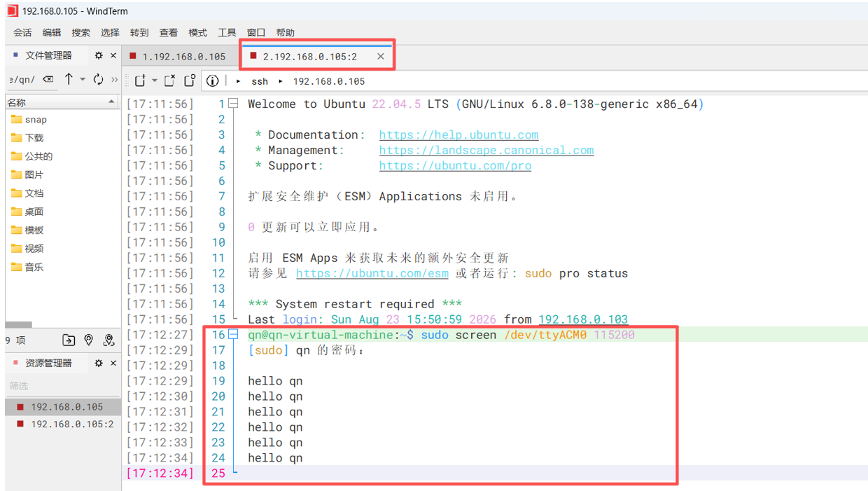Image resolution: width=868 pixels, height=491 pixels.
Task: Click the location pin with sync arrows icon
Action: pos(108,340)
